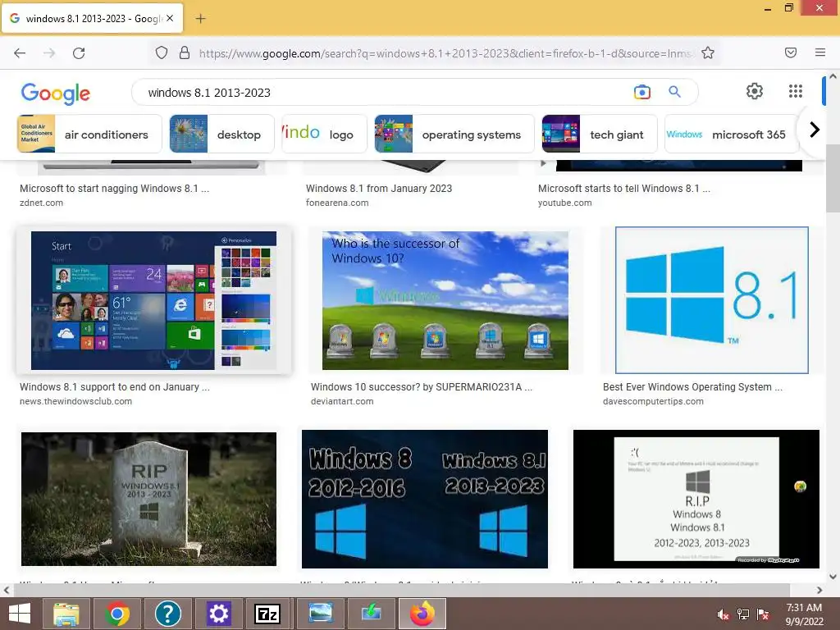Close the windows 8.1 2013-2023 tab

click(170, 18)
